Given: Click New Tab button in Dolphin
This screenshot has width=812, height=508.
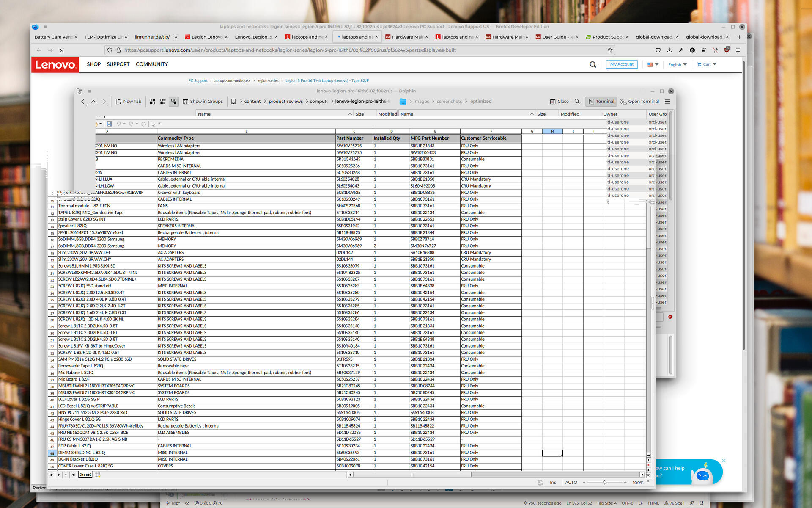Looking at the screenshot, I should click(129, 102).
